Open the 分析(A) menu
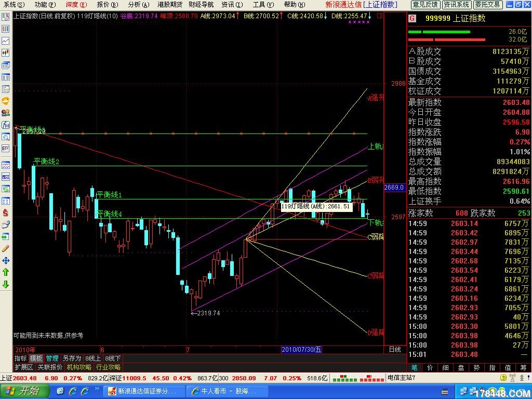The width and height of the screenshot is (532, 399). [x=138, y=4]
